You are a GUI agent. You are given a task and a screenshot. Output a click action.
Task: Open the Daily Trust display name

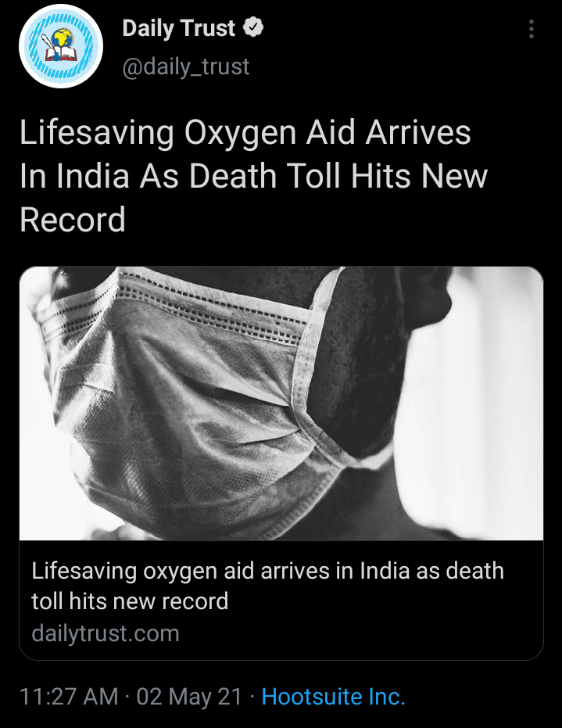coord(179,28)
